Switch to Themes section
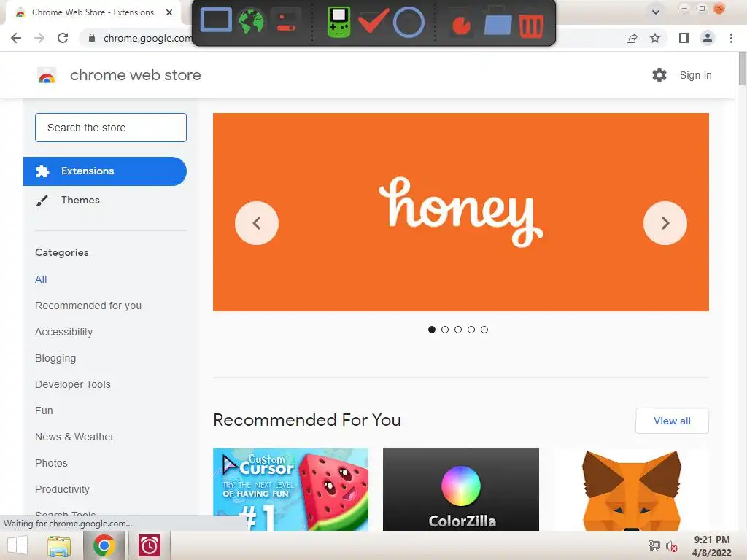Image resolution: width=747 pixels, height=560 pixels. (x=80, y=200)
